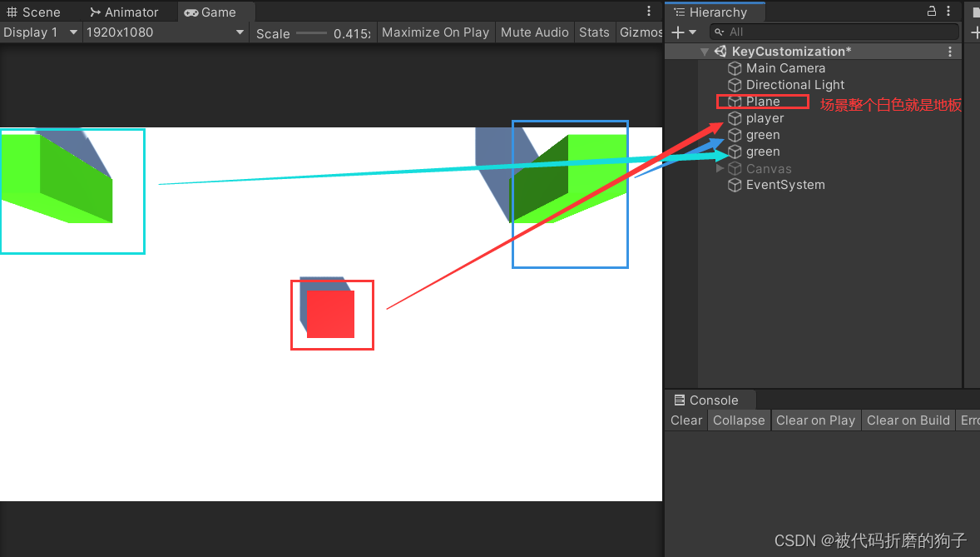This screenshot has width=980, height=557.
Task: Click the Hierarchy search field
Action: coord(834,32)
